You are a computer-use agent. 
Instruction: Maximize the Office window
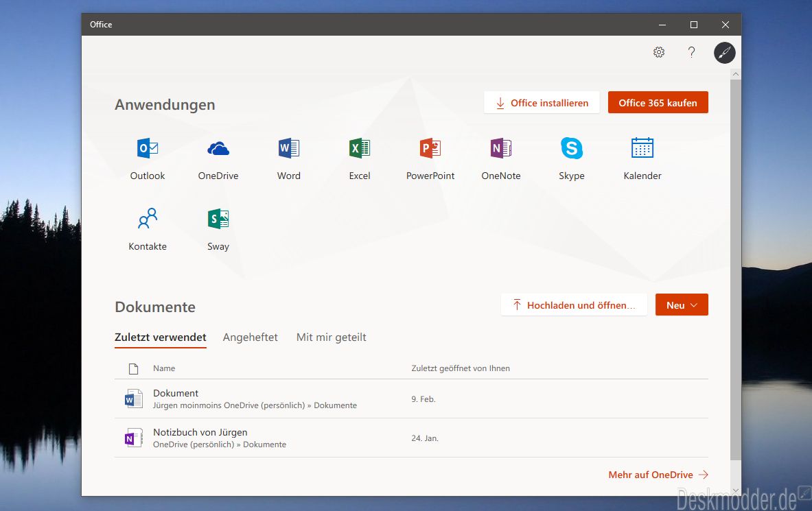pyautogui.click(x=694, y=25)
